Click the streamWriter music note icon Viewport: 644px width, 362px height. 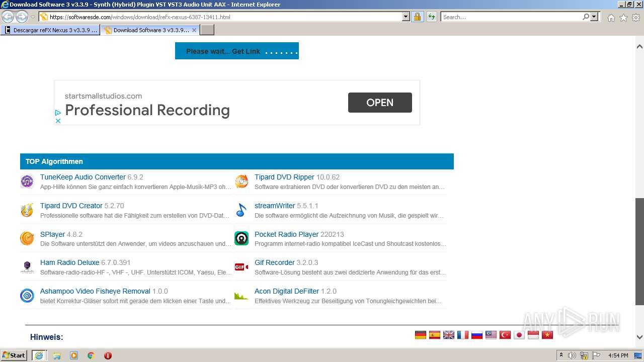[242, 210]
